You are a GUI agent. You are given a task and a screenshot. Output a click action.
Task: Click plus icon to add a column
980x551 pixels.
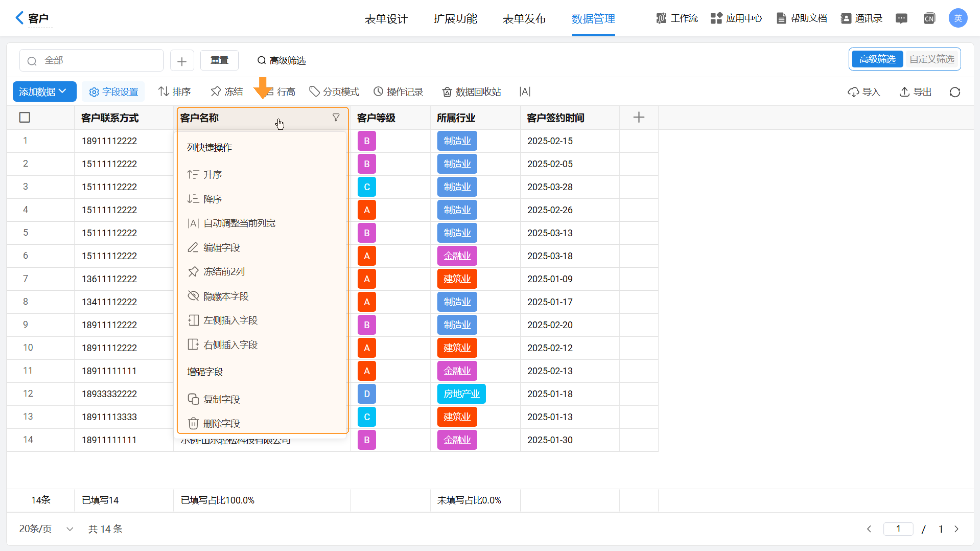(x=638, y=117)
